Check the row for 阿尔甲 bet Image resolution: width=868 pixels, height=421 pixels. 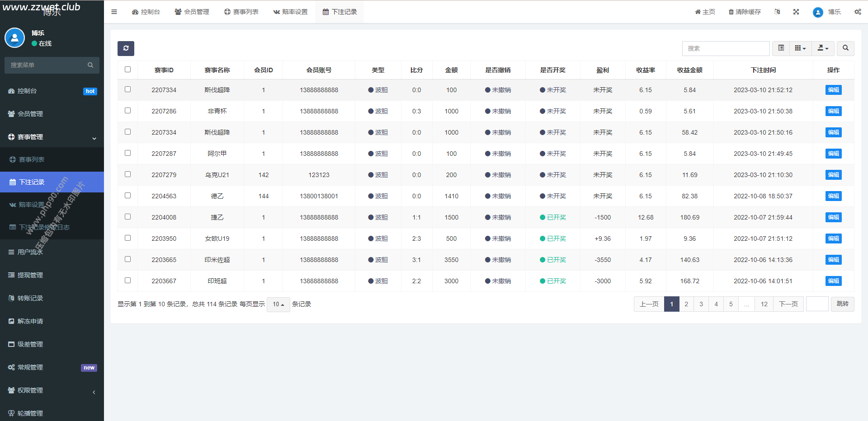(x=127, y=153)
